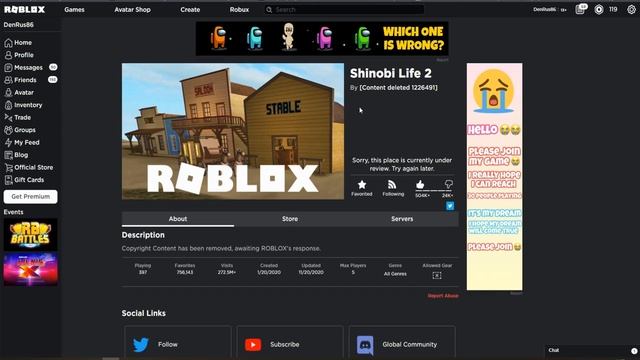Switch to the Servers tab

click(x=402, y=219)
